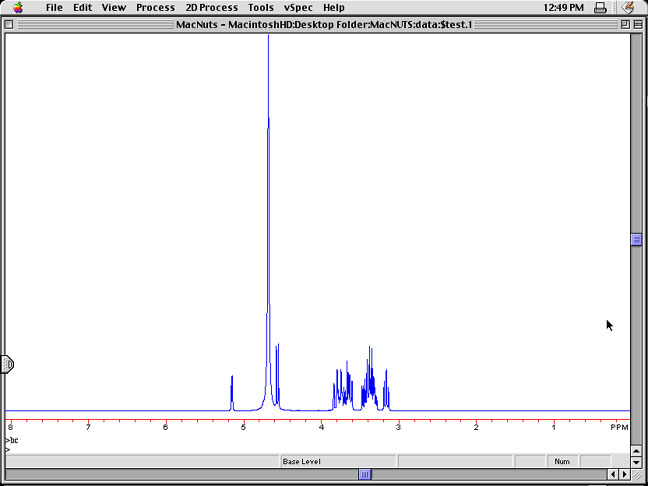648x486 pixels.
Task: Click the horizontal scrollbar thumb
Action: [x=365, y=474]
